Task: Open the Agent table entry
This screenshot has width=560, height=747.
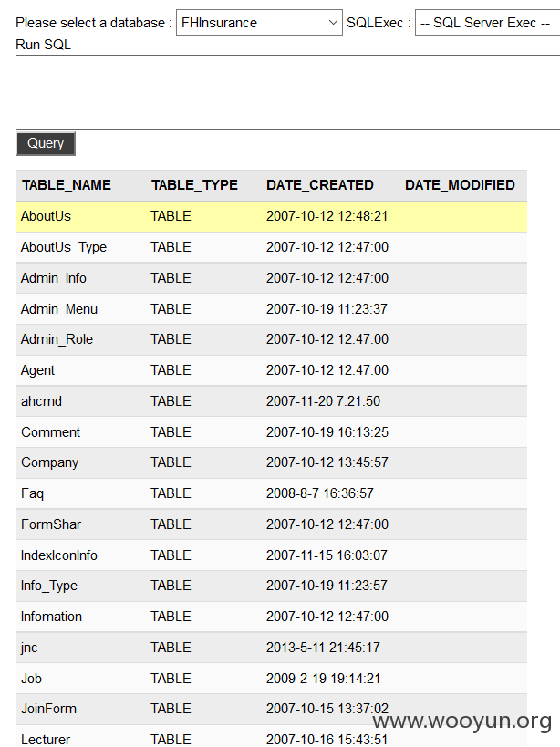Action: [37, 370]
